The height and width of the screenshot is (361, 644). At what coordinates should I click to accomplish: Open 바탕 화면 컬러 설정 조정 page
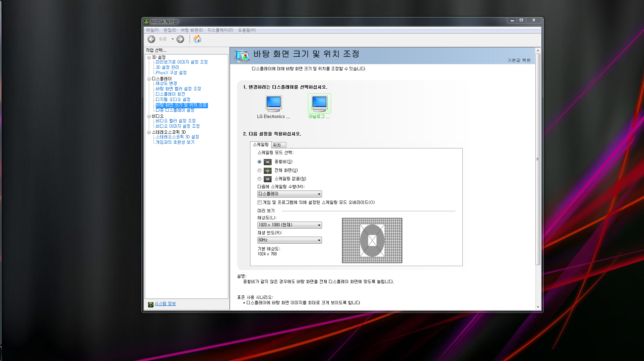coord(178,89)
